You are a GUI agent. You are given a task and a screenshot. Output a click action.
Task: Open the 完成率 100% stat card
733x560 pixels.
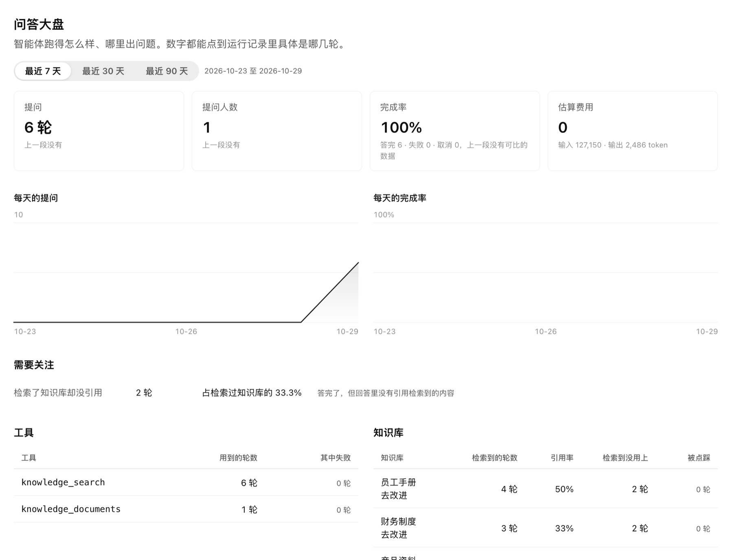[x=455, y=131]
